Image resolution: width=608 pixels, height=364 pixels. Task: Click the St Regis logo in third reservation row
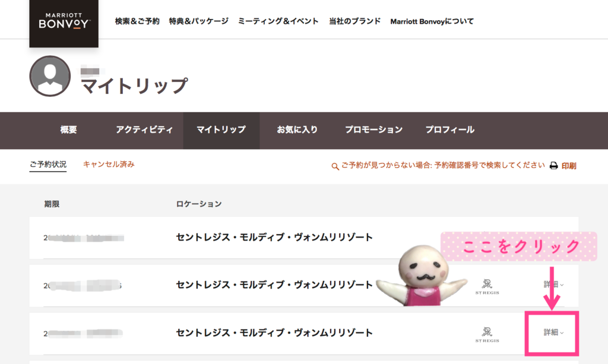487,334
